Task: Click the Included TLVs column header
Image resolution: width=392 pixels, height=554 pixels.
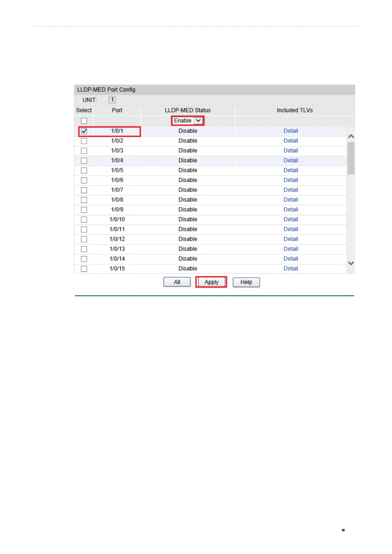Action: pyautogui.click(x=295, y=111)
